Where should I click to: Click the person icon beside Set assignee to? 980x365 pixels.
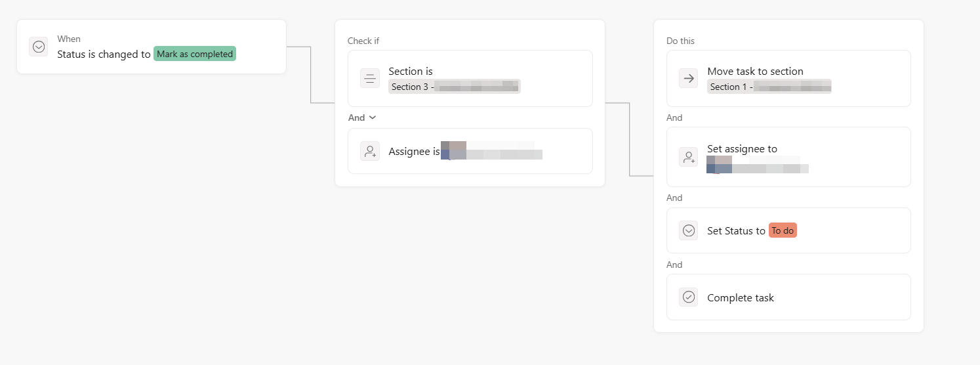(689, 158)
